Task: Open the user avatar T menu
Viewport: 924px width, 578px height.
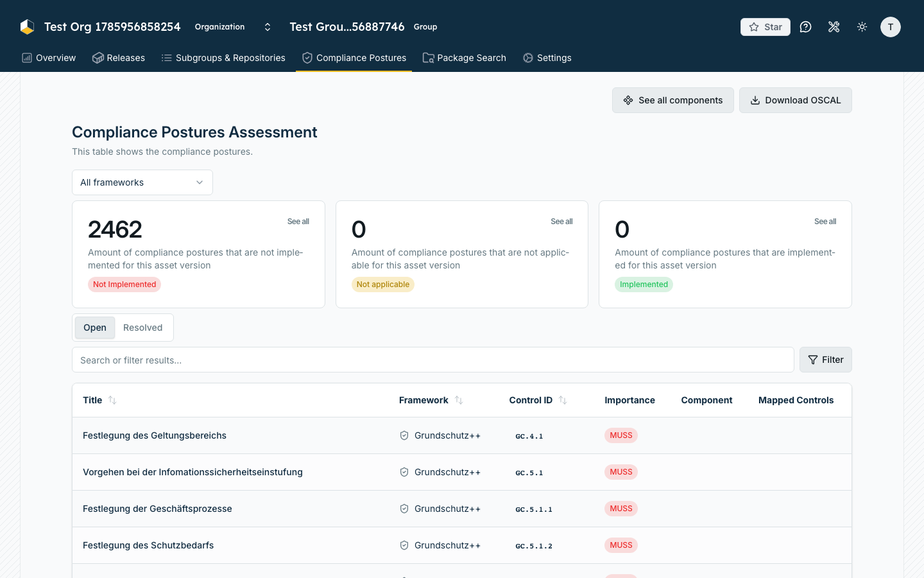Action: coord(891,27)
